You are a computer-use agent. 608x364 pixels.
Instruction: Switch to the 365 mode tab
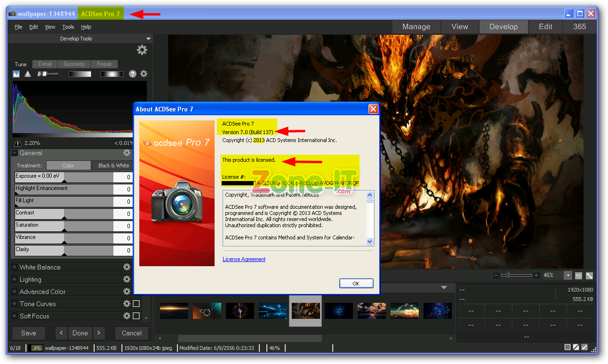coord(580,27)
